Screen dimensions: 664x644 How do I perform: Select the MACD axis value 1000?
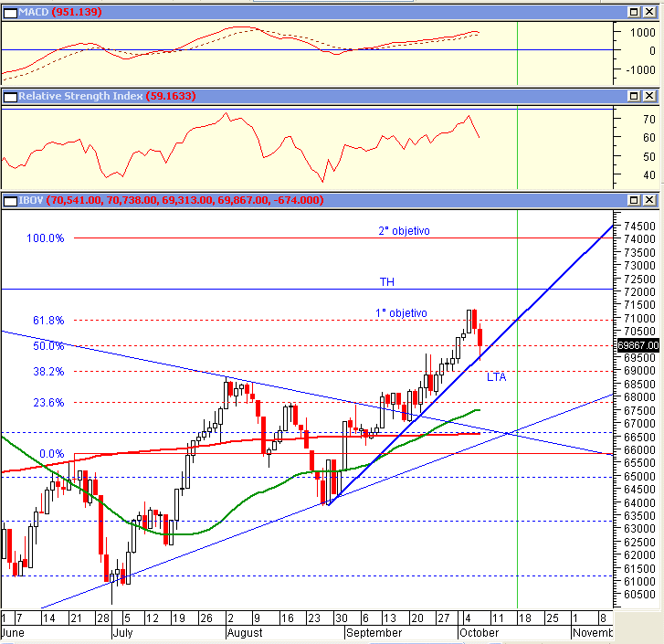(x=642, y=33)
